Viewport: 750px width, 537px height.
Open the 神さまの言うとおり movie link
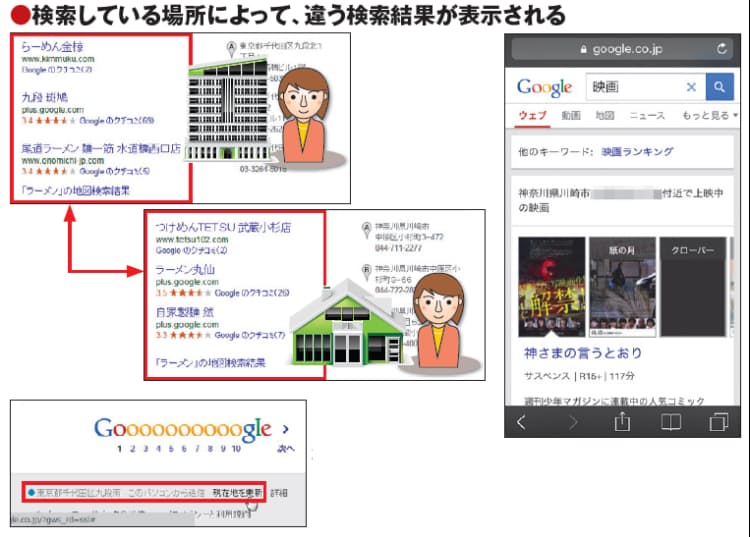tap(583, 353)
